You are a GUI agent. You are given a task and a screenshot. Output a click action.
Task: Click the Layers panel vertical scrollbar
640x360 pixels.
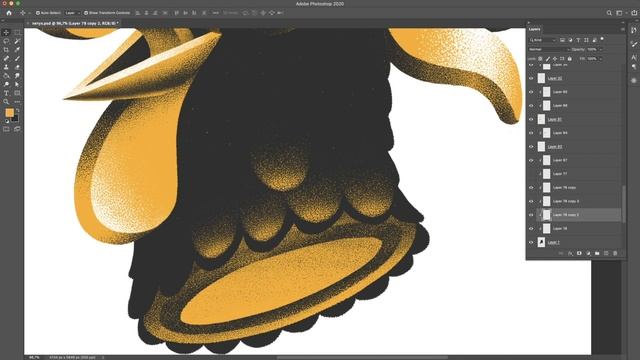coord(623,204)
